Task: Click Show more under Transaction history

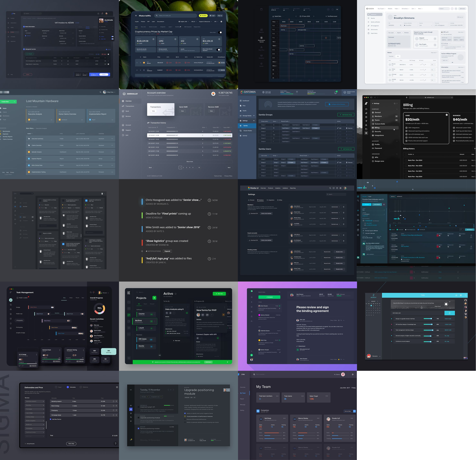Action: 189,161
